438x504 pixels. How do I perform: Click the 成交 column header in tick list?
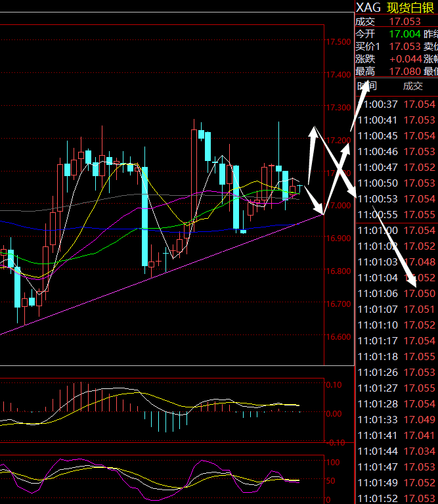coord(412,86)
